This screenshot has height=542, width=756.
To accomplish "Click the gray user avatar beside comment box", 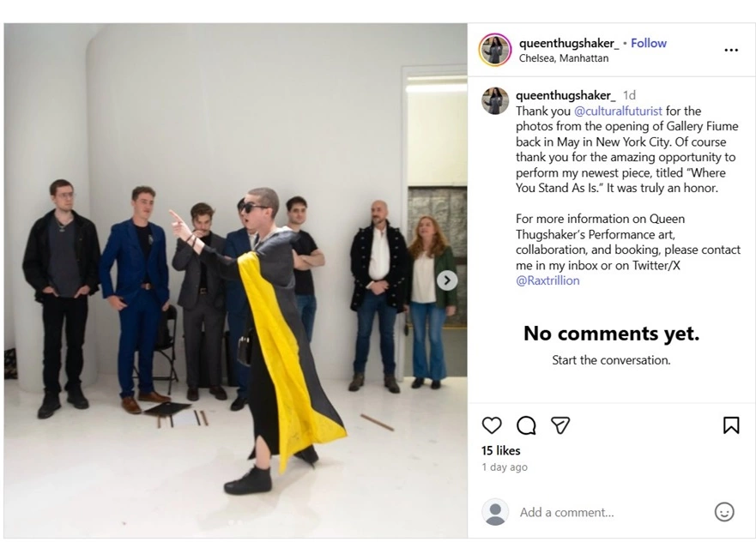I will tap(495, 512).
